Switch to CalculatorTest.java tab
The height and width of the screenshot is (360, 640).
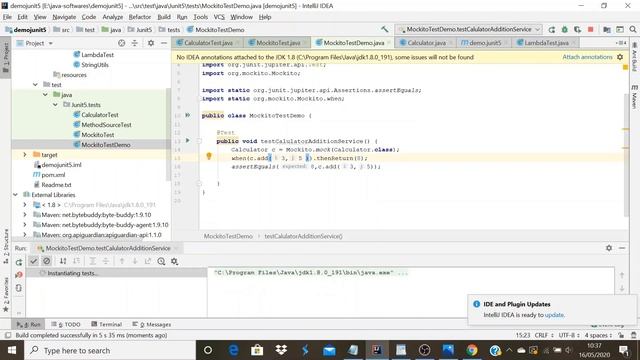(x=208, y=42)
